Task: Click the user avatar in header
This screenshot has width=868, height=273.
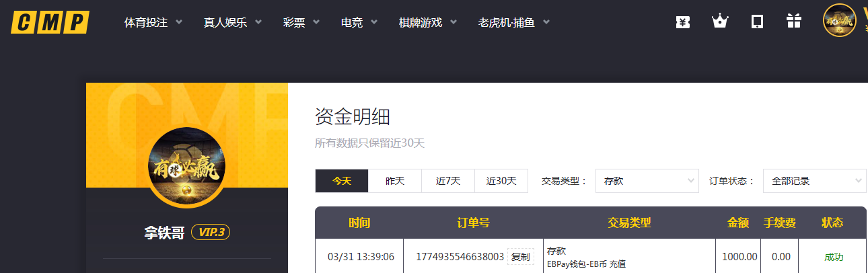Action: 839,20
